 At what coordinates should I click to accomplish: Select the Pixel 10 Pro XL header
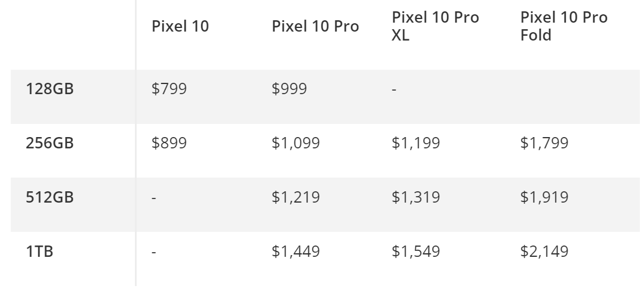[435, 27]
